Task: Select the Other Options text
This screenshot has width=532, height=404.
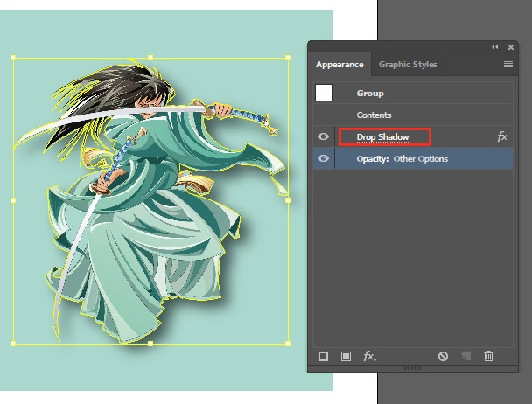Action: (420, 159)
